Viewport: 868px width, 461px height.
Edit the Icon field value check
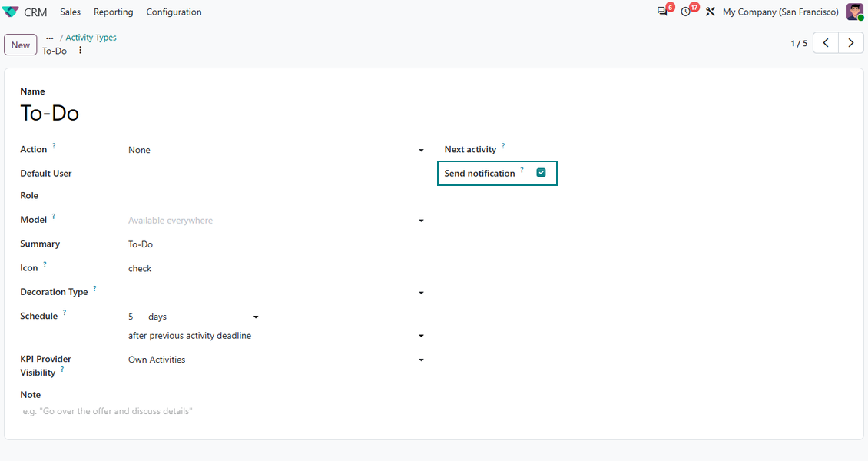[277, 268]
